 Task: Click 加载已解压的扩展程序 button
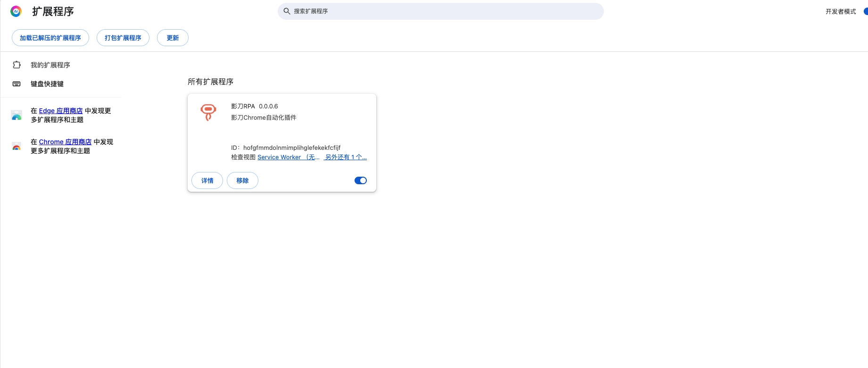point(50,38)
